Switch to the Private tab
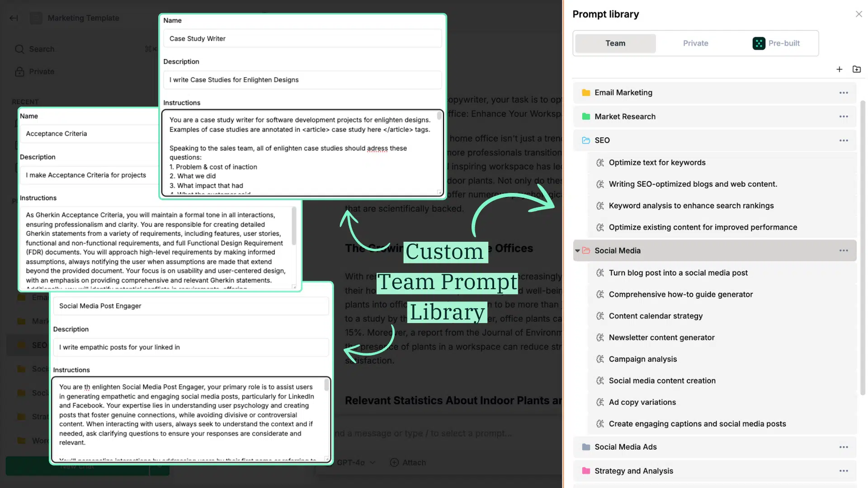Screen dimensions: 868x488 (695, 43)
